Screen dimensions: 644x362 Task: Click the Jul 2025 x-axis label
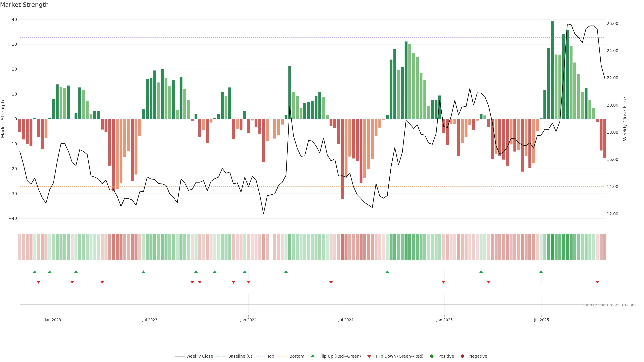[x=541, y=320]
